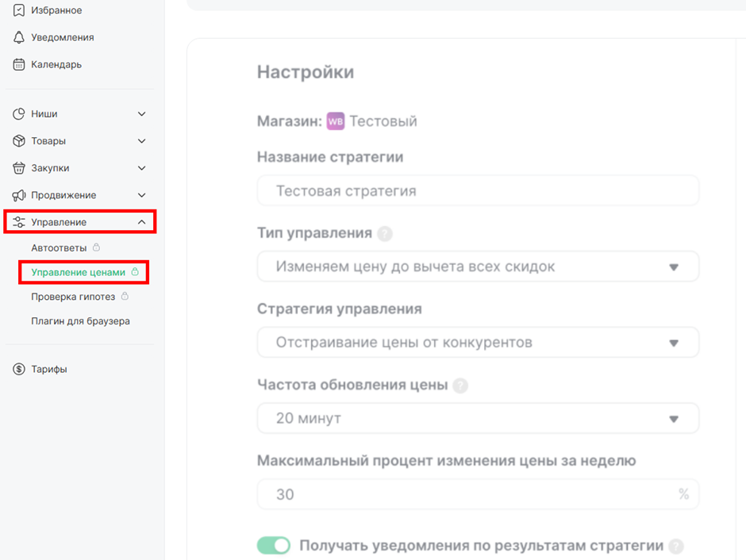The width and height of the screenshot is (746, 560).
Task: Open help icon beside notification setting
Action: point(675,547)
